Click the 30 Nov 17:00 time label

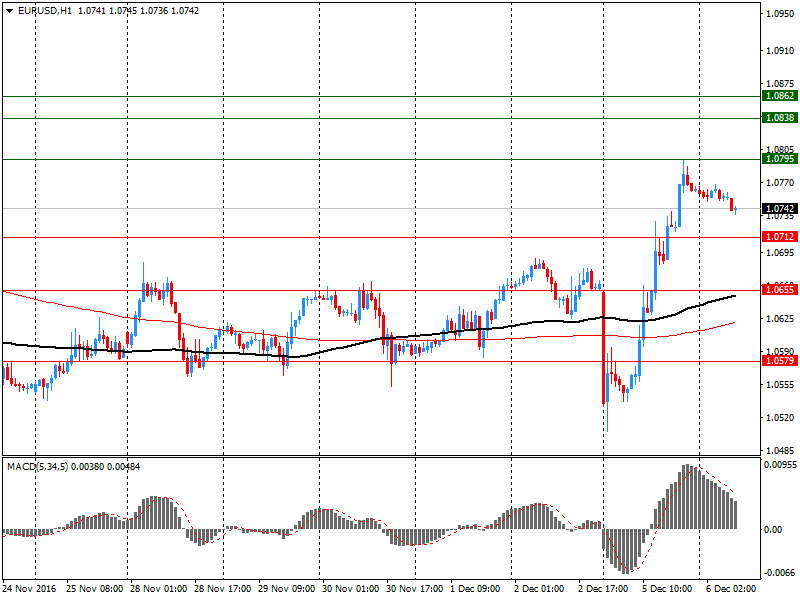coord(414,589)
